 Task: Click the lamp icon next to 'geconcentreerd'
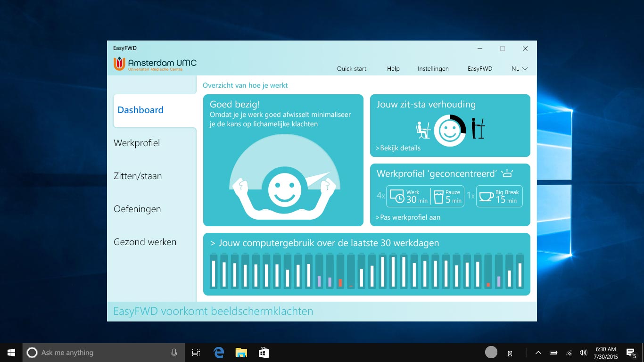(507, 173)
